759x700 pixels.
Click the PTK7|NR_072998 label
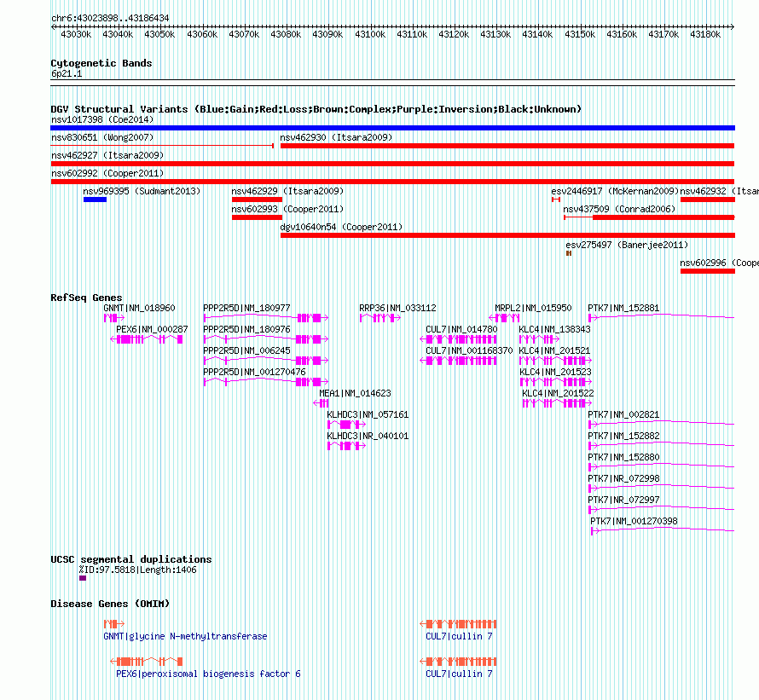coord(623,478)
